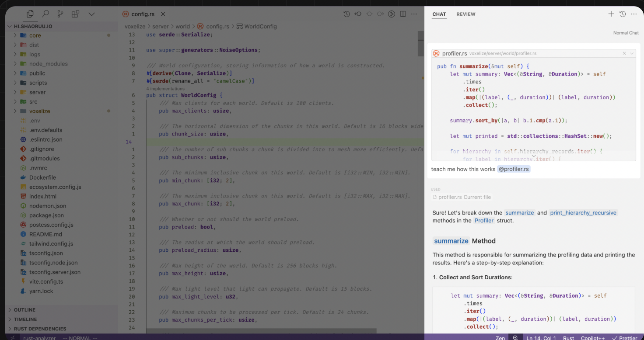This screenshot has width=644, height=340.
Task: Start a new chat with the plus icon
Action: [611, 14]
